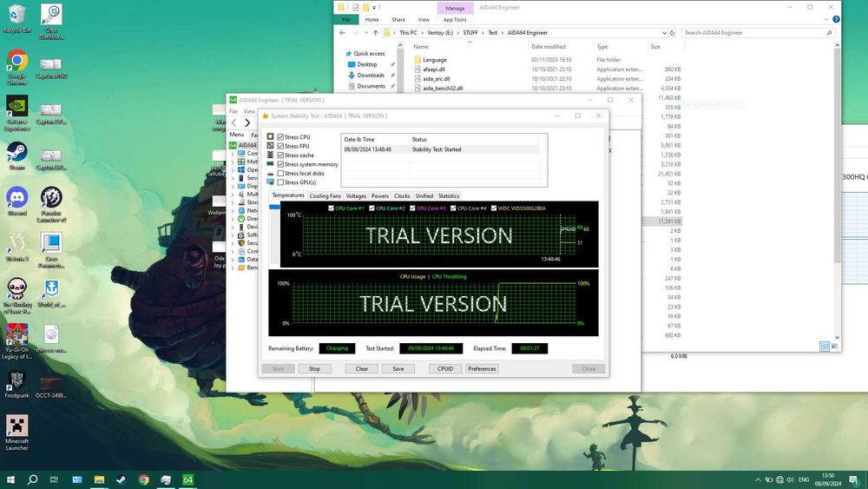The image size is (868, 489).
Task: Launch Yu-Gi-Oh Legacy desktop shortcut
Action: 16,341
